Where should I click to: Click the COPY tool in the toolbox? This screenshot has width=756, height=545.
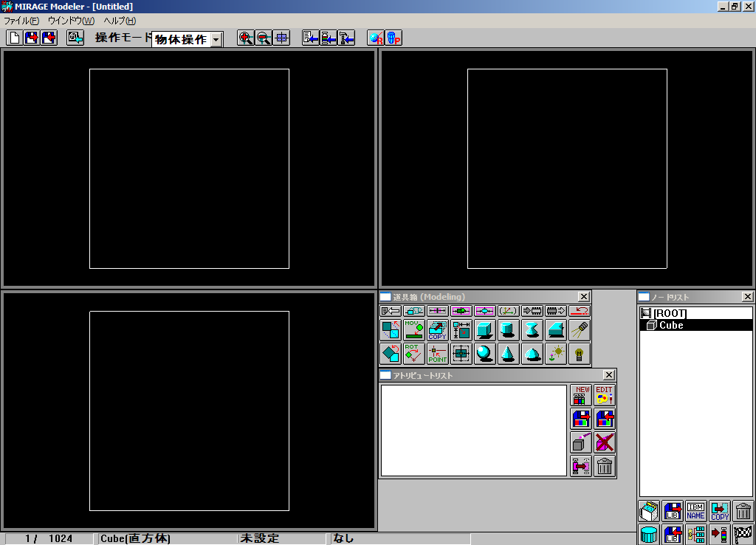pyautogui.click(x=437, y=330)
